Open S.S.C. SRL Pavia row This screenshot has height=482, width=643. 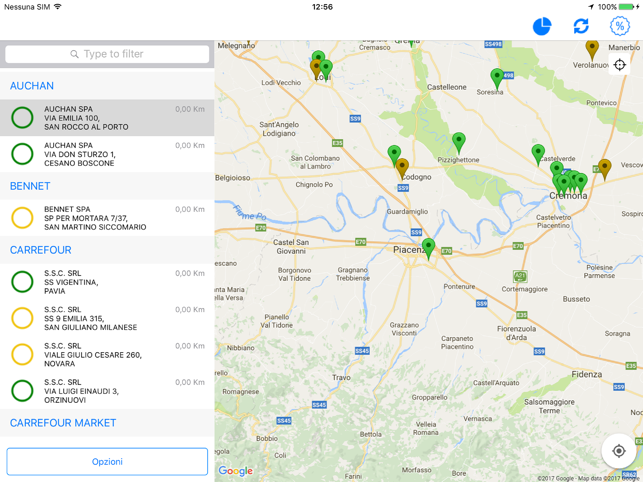107,282
